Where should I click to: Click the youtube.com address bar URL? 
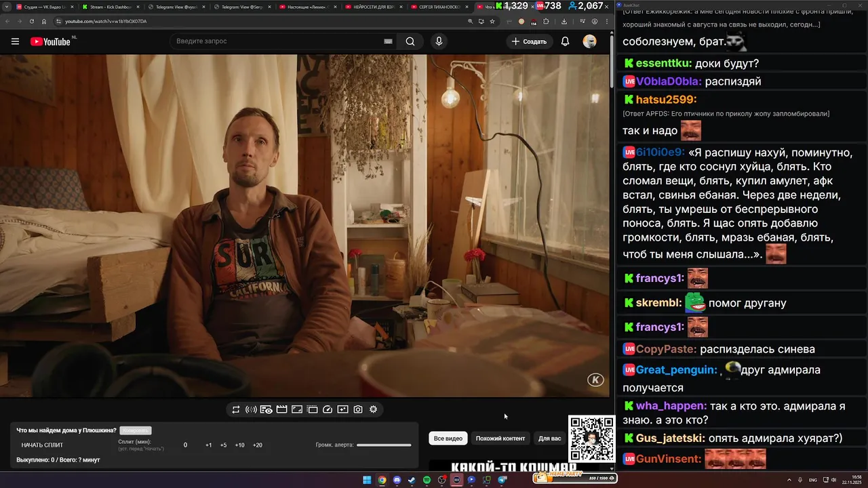click(106, 21)
